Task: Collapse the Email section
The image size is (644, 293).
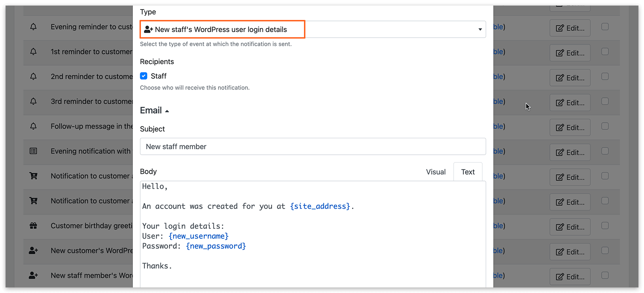Action: point(154,110)
